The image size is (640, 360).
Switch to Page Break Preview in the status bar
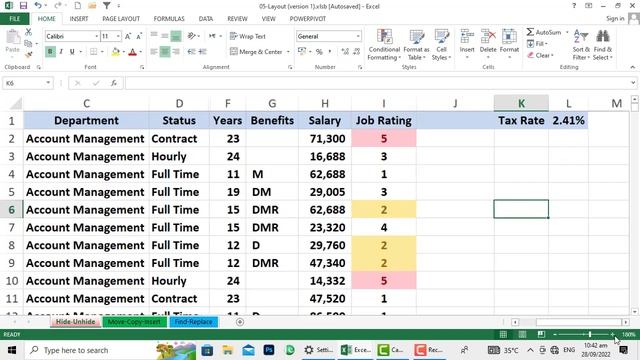tap(541, 334)
